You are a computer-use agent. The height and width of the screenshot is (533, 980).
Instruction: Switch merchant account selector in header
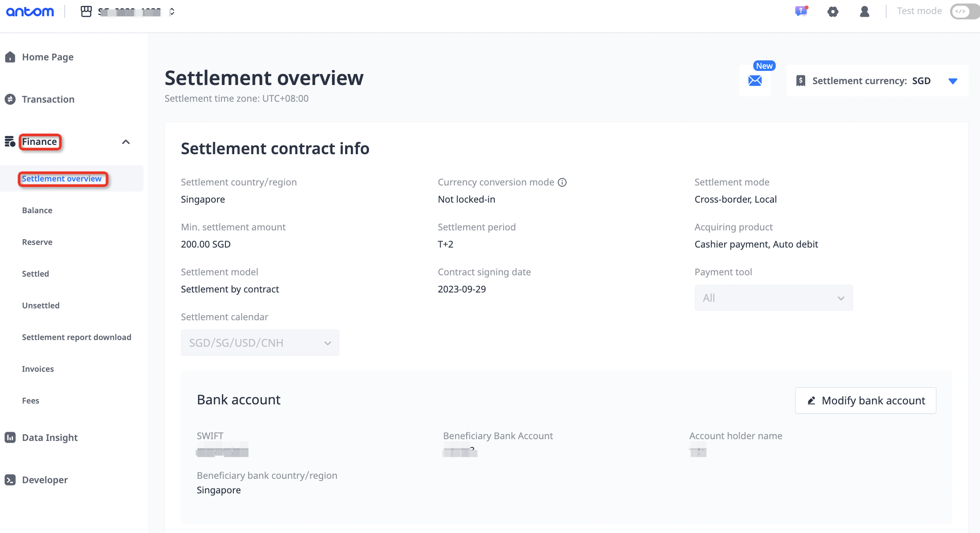tap(129, 12)
